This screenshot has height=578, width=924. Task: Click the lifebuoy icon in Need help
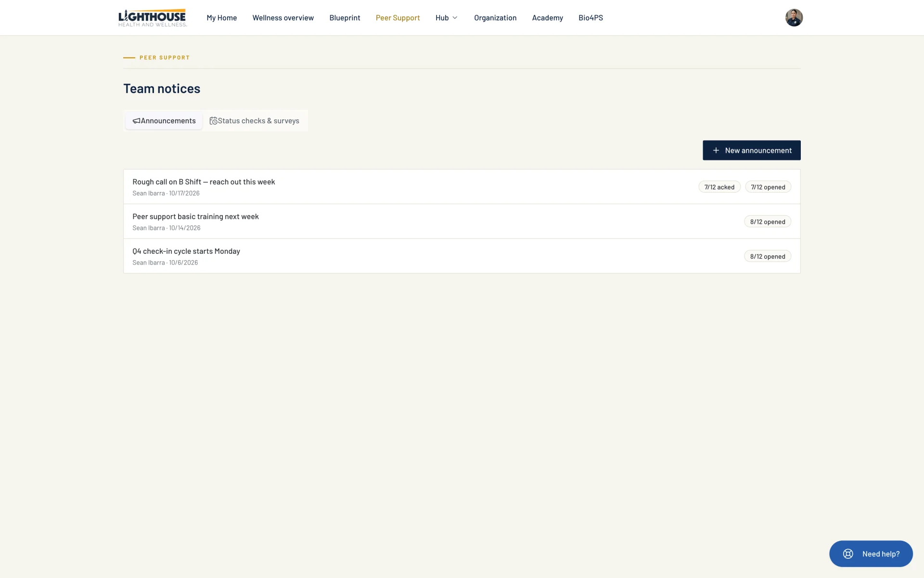click(x=848, y=554)
